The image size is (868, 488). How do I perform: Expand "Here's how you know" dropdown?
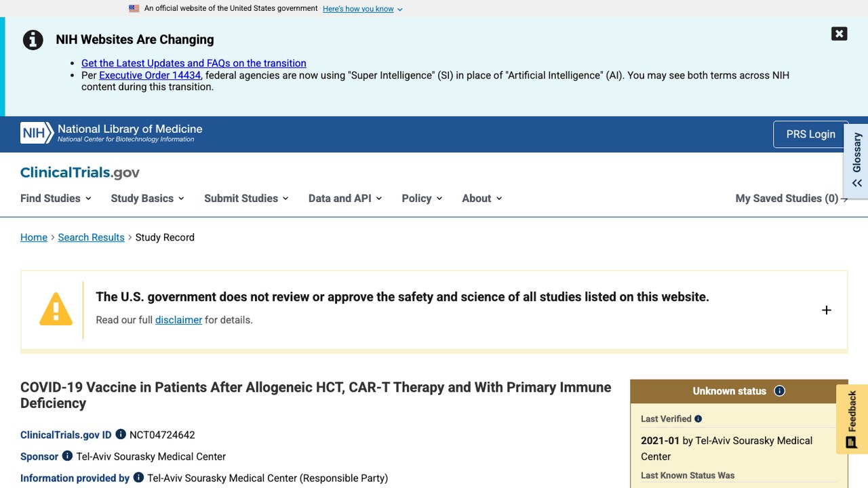[x=363, y=9]
